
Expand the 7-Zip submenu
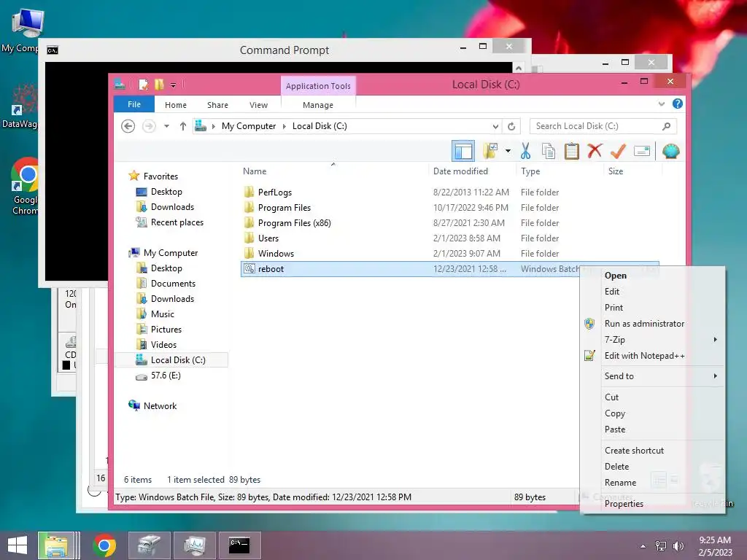[653, 340]
